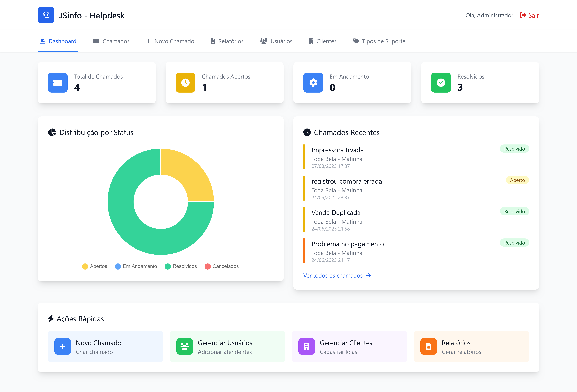Click the clock icon beside Chamados Recentes
Viewport: 577px width, 392px height.
pyautogui.click(x=307, y=132)
